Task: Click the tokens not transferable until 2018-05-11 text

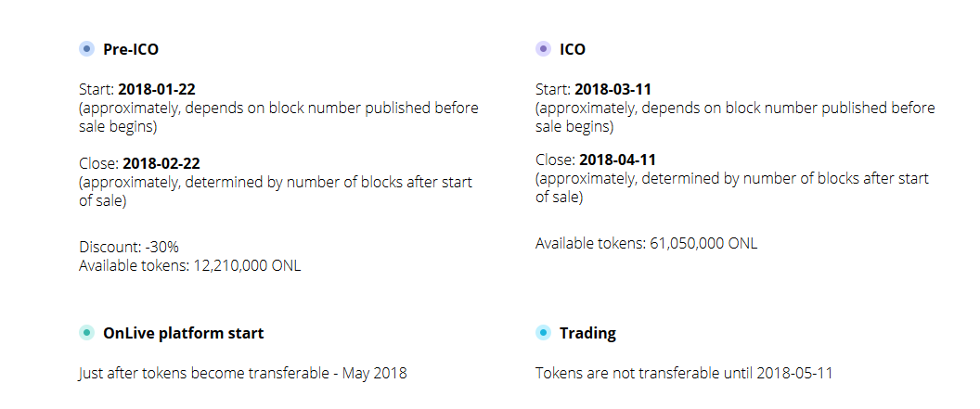Action: 684,374
